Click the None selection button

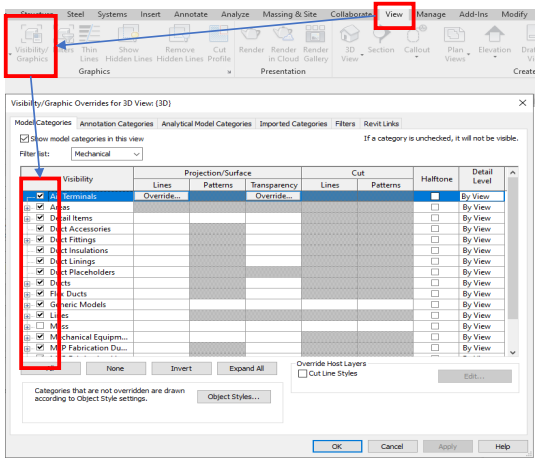[x=115, y=368]
